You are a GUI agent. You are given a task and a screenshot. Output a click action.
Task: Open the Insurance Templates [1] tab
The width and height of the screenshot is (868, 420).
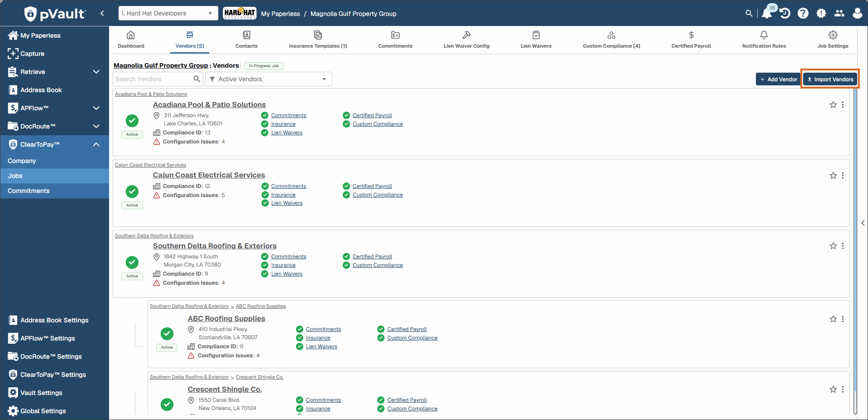point(318,40)
